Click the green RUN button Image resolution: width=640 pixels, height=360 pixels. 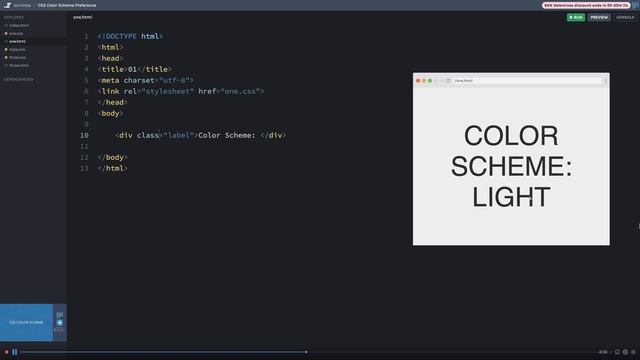[576, 18]
